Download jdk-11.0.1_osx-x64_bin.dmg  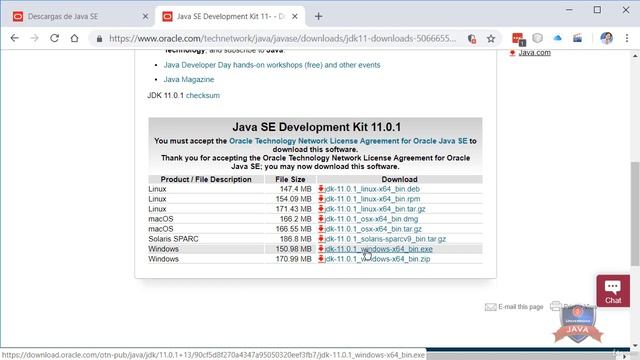pos(371,219)
